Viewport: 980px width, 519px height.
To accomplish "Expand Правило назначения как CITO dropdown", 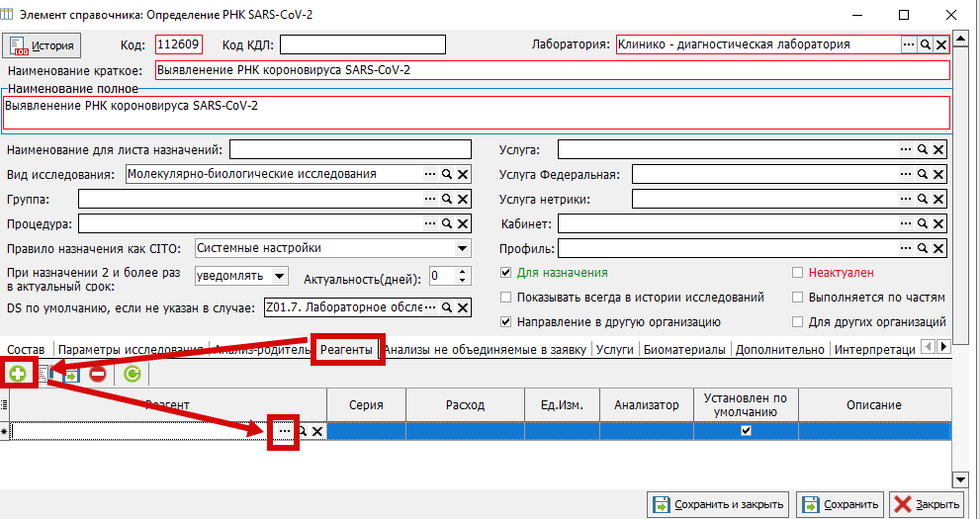I will click(462, 248).
